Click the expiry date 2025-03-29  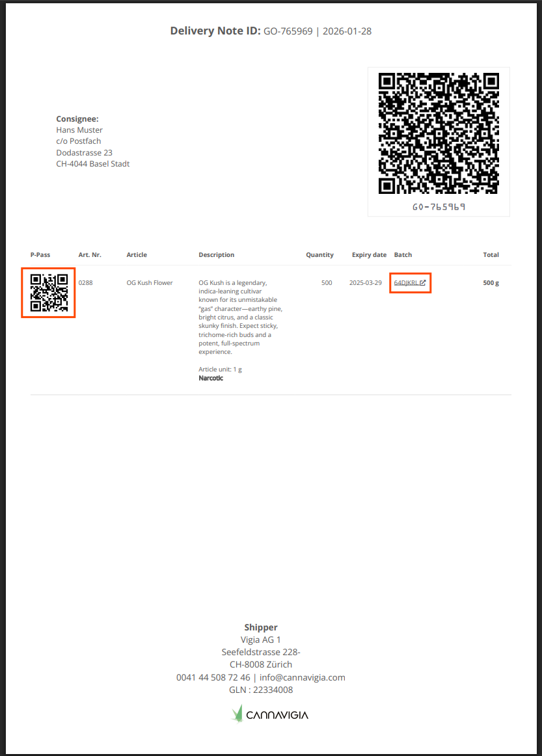tap(365, 283)
